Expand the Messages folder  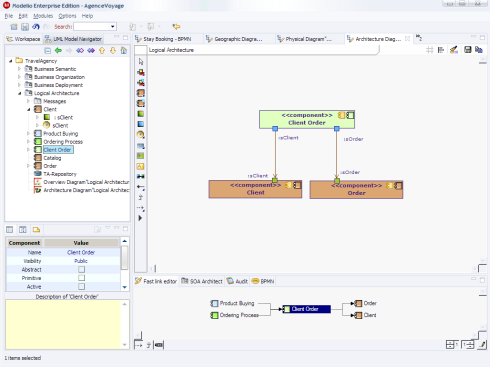28,101
